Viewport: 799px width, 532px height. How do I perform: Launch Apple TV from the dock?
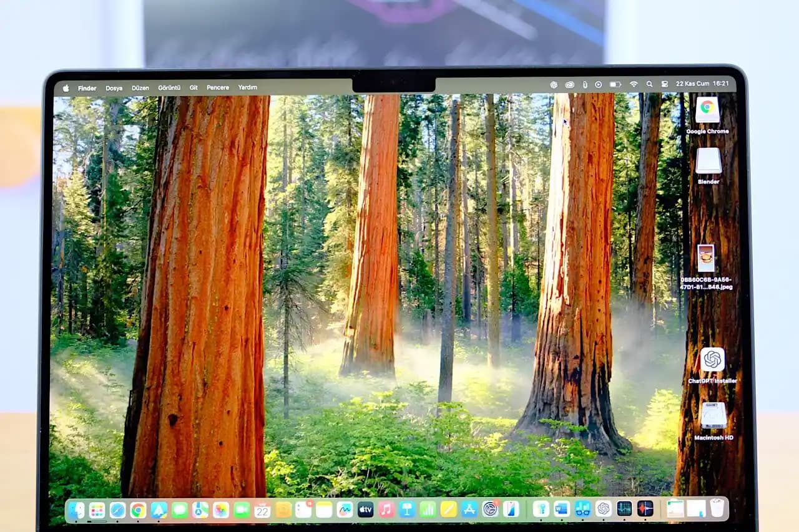pos(365,510)
